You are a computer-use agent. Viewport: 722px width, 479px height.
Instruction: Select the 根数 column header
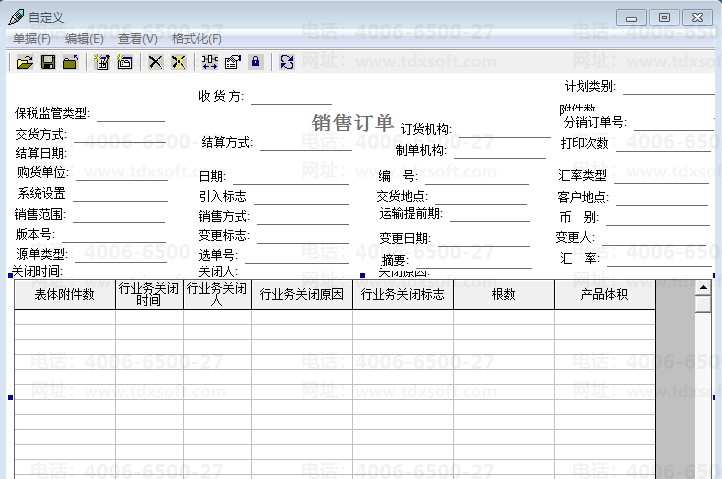[503, 294]
